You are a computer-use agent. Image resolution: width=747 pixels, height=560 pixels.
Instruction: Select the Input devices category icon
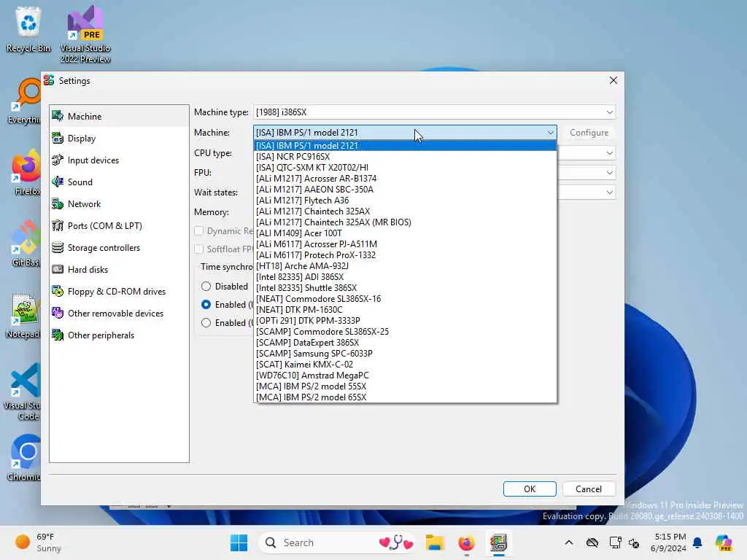click(58, 160)
